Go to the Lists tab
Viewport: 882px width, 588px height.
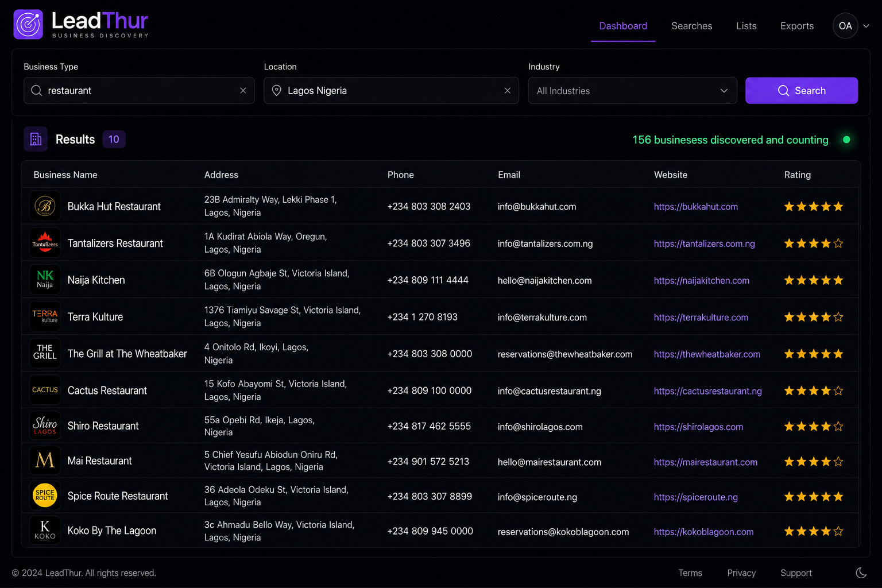point(746,26)
